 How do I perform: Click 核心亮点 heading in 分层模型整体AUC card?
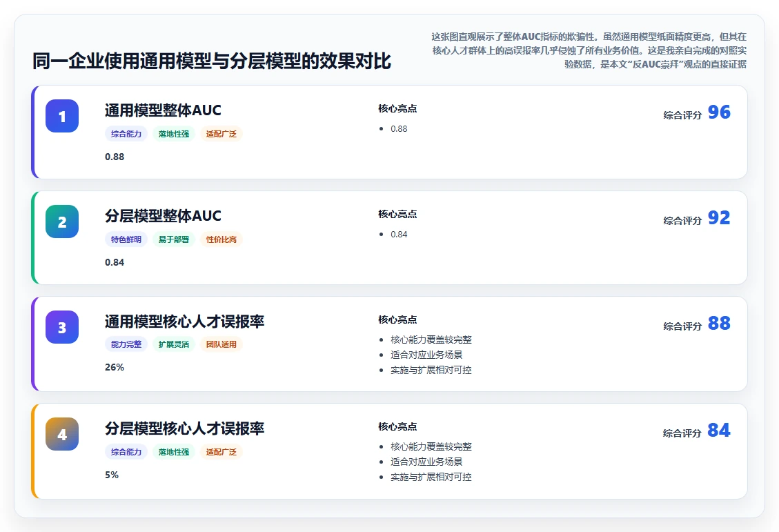397,214
